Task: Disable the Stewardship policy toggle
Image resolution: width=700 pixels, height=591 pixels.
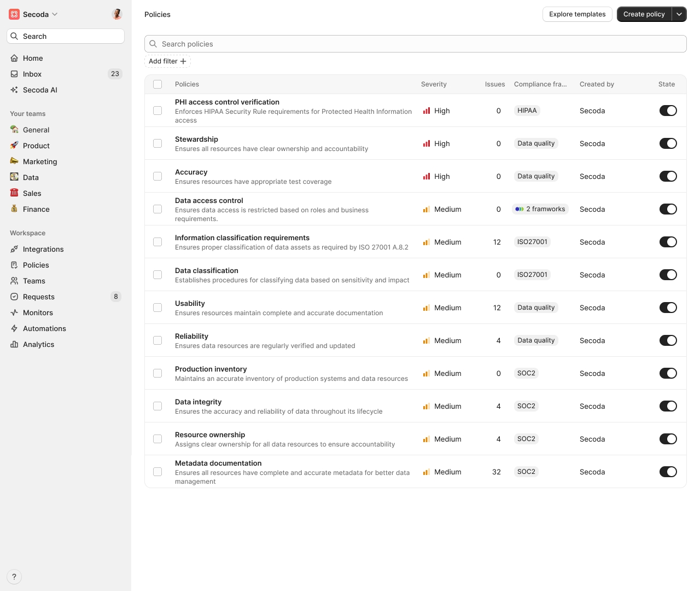Action: pos(668,143)
